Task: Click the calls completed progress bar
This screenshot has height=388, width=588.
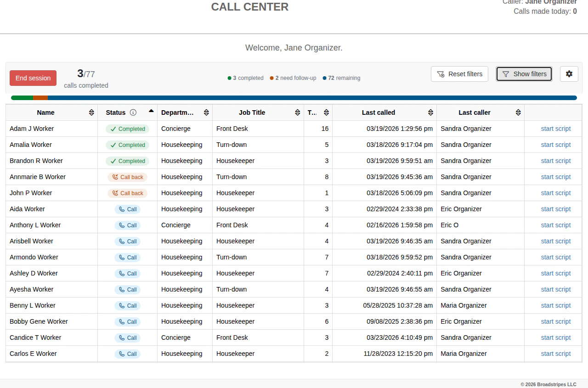Action: pos(293,97)
